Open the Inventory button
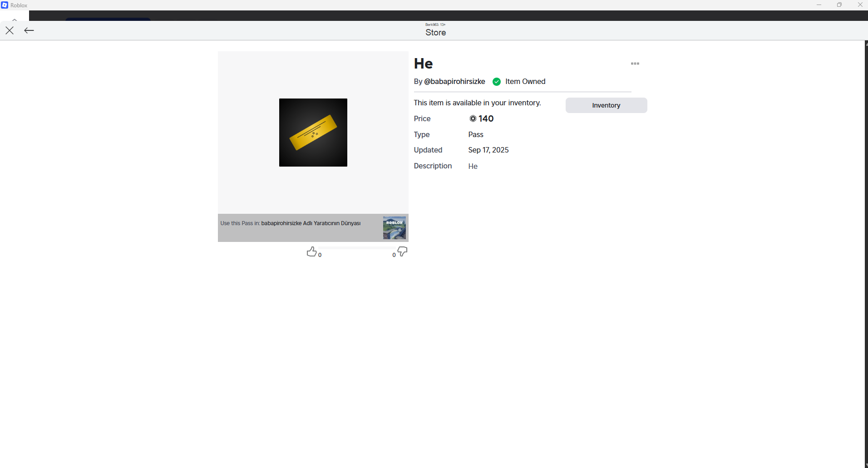868x468 pixels. [x=606, y=105]
